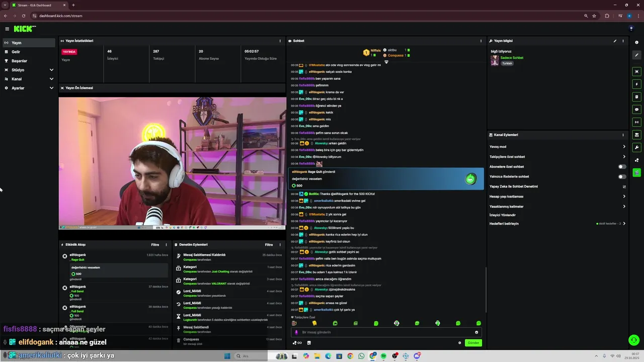Open three-dot menu of Etkinlik Akışı panel
This screenshot has height=362, width=644.
click(166, 245)
